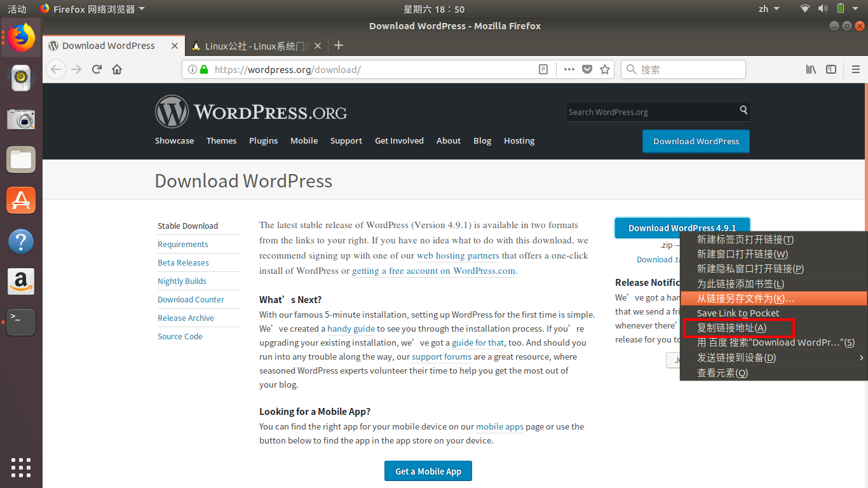Click the WordPress.org search magnifier icon
The width and height of the screenshot is (868, 488).
tap(743, 111)
